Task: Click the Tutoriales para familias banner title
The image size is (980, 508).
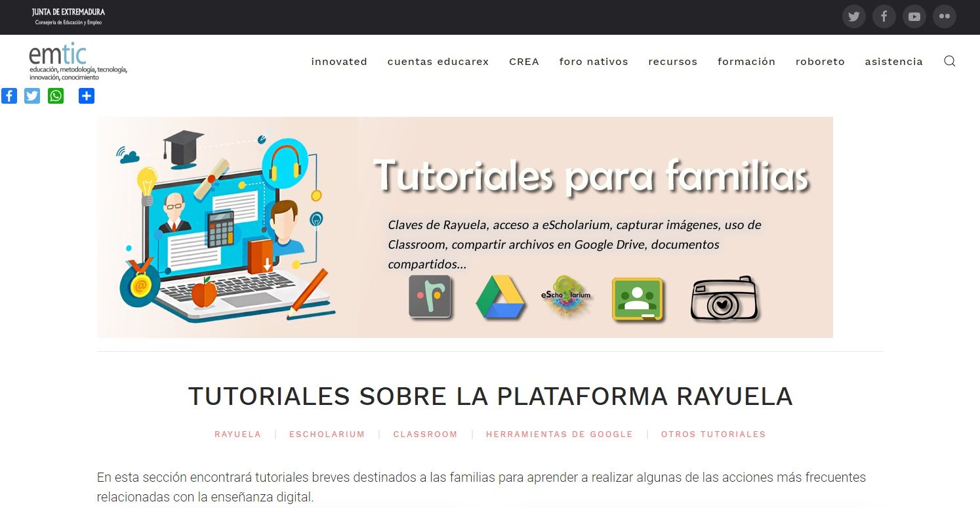Action: [591, 176]
